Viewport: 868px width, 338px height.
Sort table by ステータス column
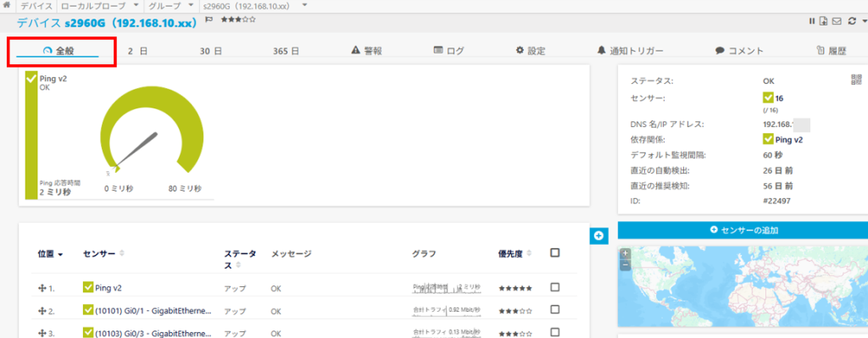point(240,259)
